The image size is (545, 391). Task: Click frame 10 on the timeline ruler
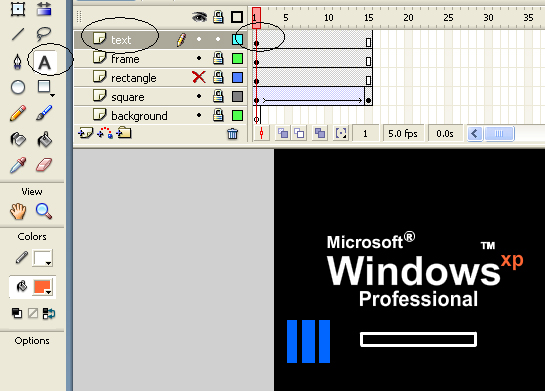click(x=329, y=17)
